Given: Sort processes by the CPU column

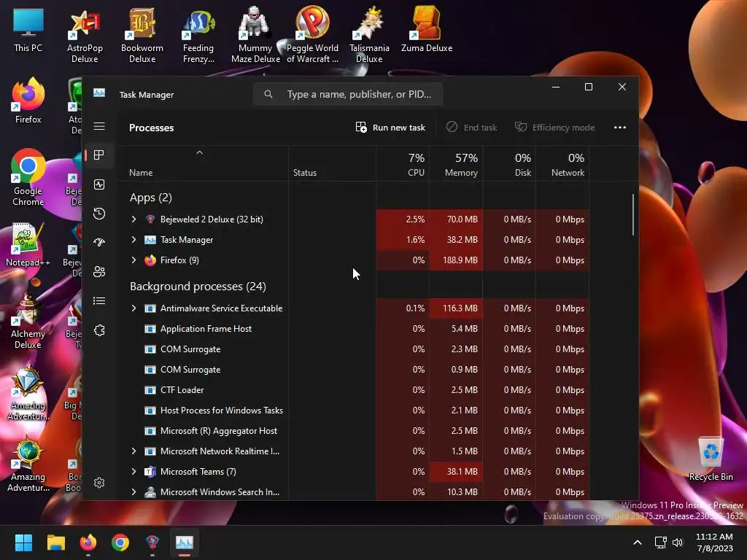Looking at the screenshot, I should [x=403, y=164].
